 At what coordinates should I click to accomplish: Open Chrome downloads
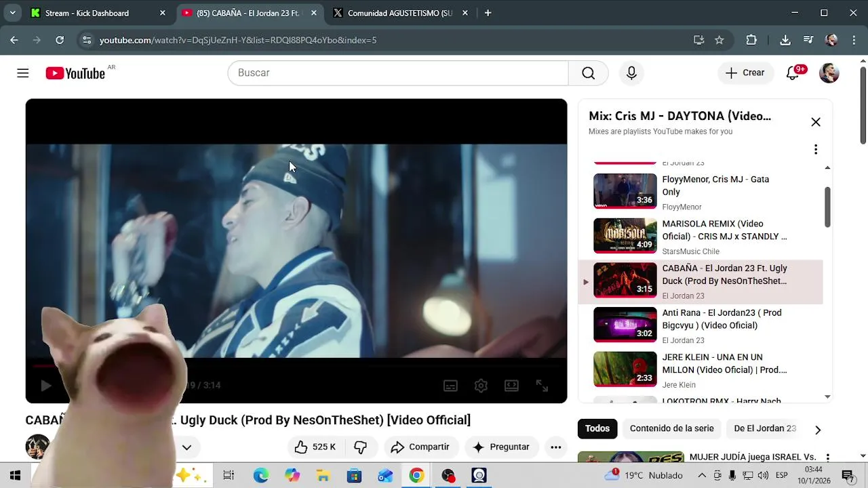(785, 40)
